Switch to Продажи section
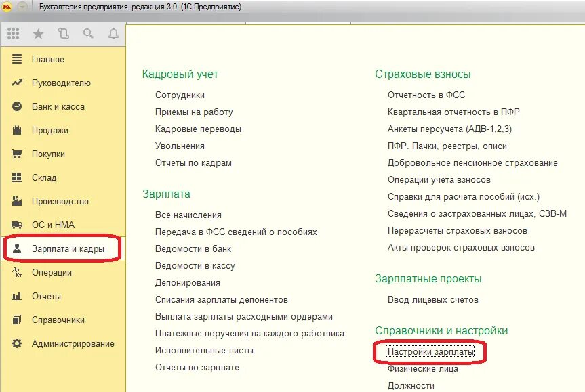The width and height of the screenshot is (585, 392). (50, 131)
